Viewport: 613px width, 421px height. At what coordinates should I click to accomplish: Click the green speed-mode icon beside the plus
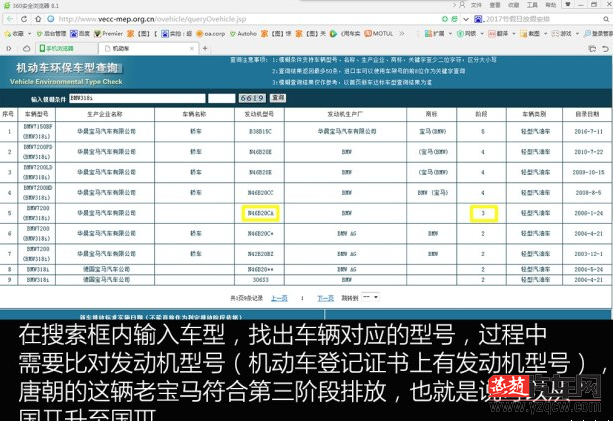point(454,19)
